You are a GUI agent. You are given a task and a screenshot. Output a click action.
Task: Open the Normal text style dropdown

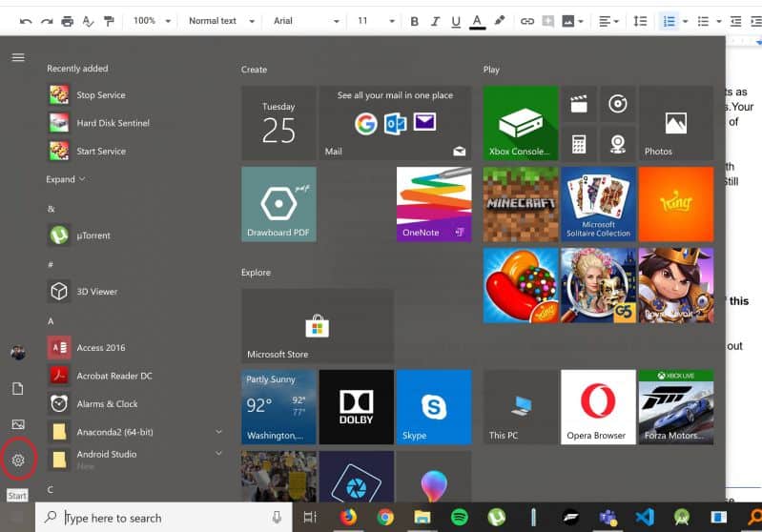coord(221,21)
